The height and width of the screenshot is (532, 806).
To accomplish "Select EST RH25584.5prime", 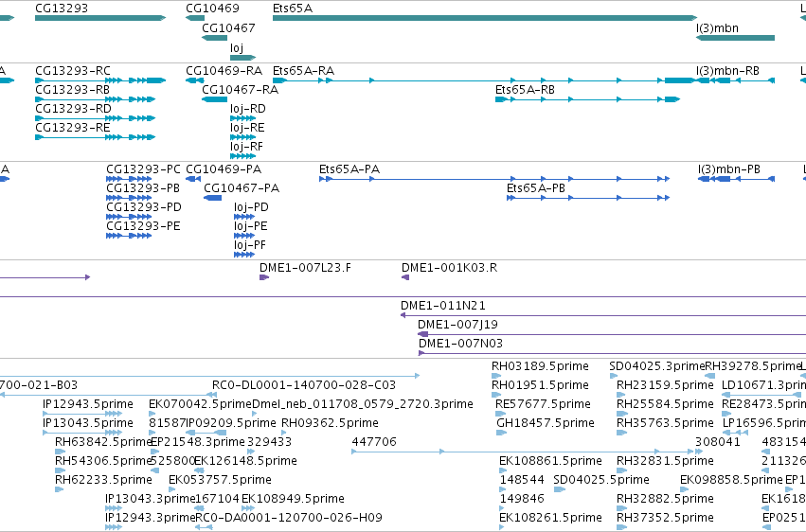I will (x=621, y=414).
